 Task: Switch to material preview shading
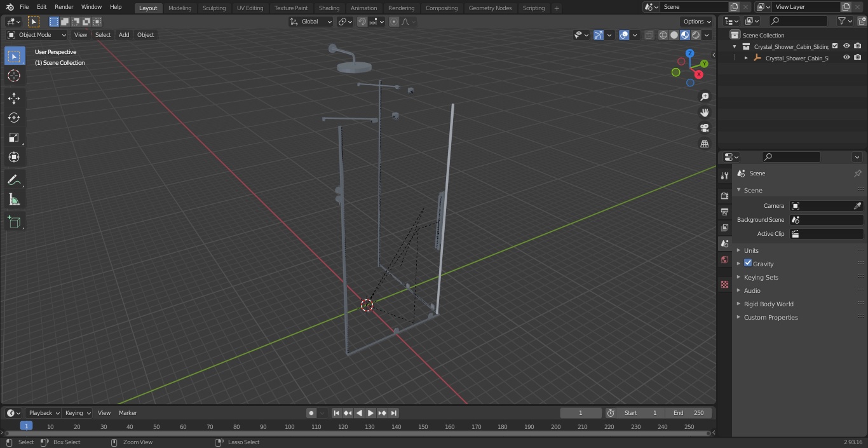685,35
